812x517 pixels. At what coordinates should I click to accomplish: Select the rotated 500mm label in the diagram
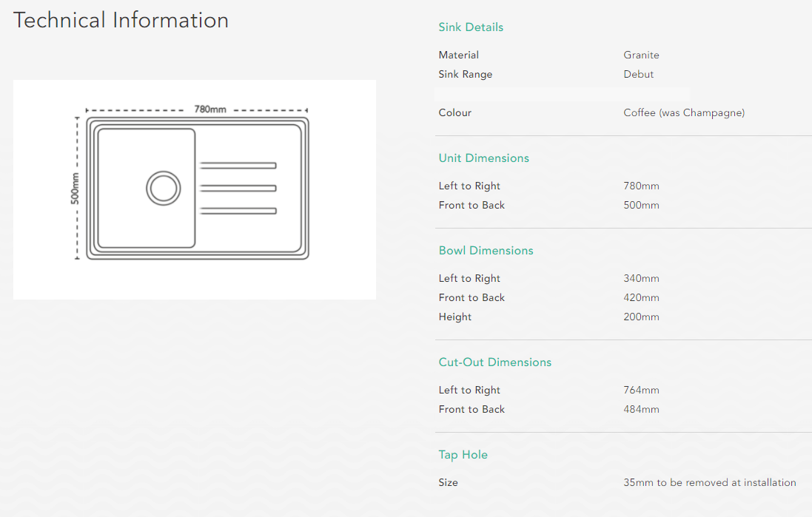click(75, 189)
